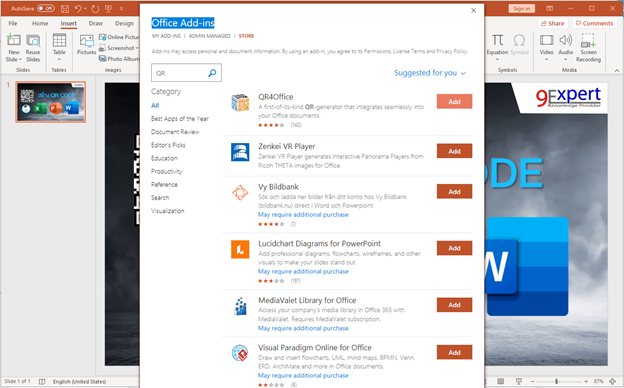Open ADMIN MANAGED tab in dialog
The image size is (624, 388).
(x=210, y=36)
